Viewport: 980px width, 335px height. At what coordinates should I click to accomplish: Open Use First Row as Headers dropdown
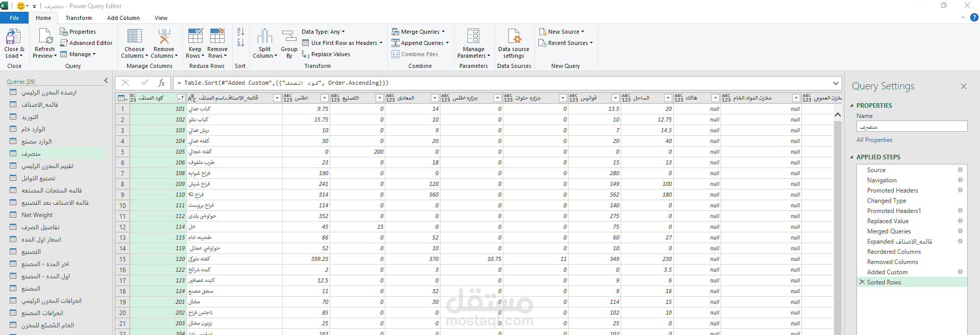(342, 43)
